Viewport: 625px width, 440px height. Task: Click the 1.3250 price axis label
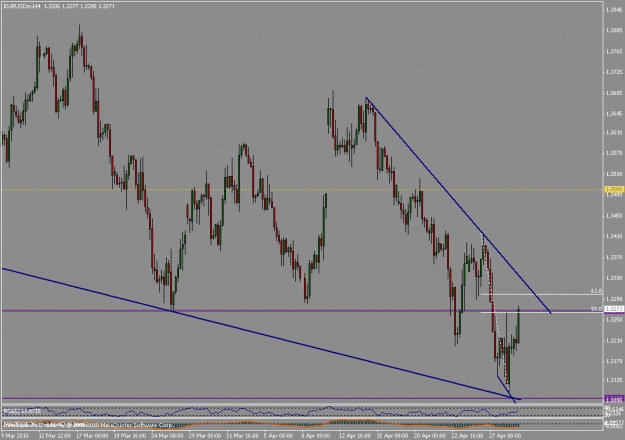pos(614,320)
